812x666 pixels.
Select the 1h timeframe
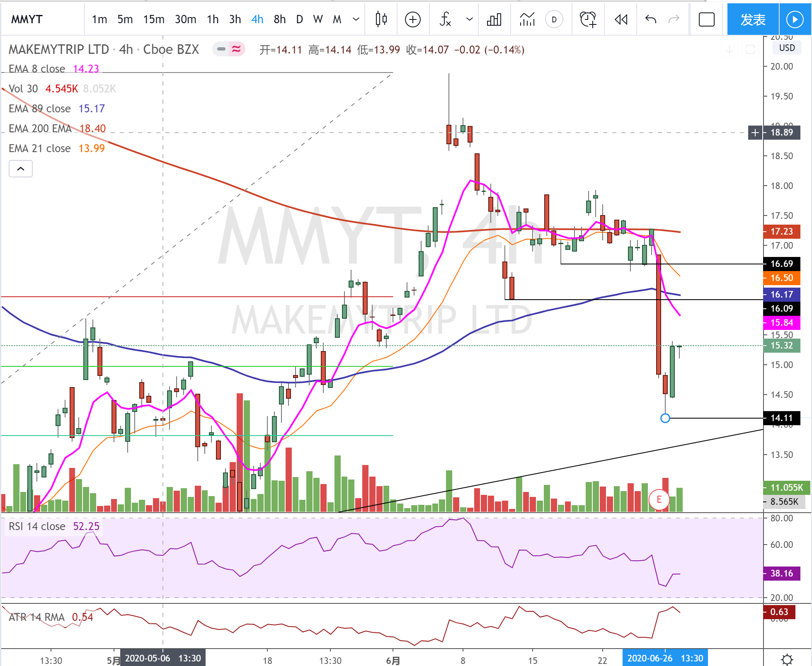(213, 19)
